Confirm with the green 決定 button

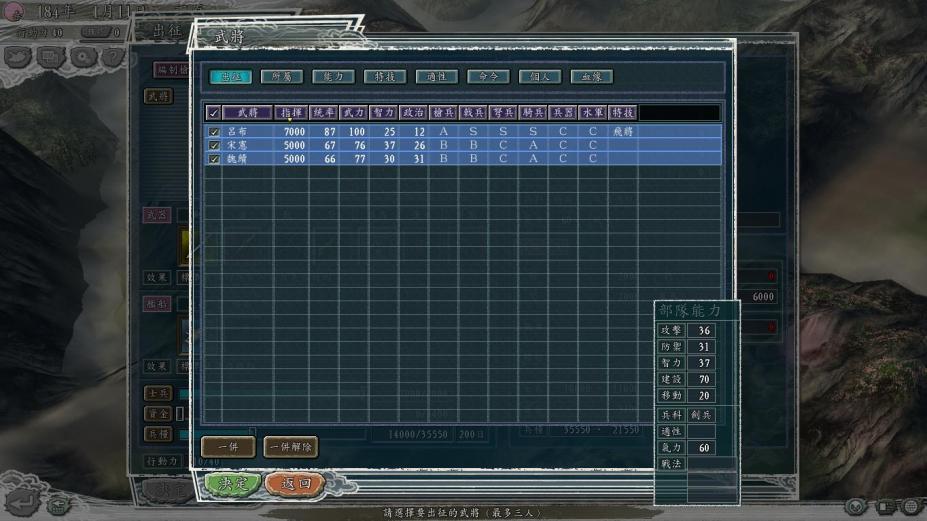(x=233, y=484)
